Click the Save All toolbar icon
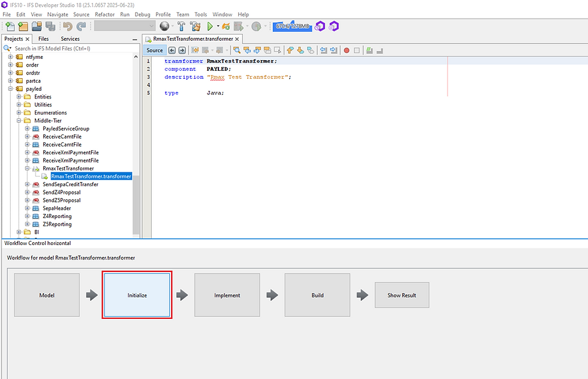Image resolution: width=588 pixels, height=379 pixels. click(50, 26)
